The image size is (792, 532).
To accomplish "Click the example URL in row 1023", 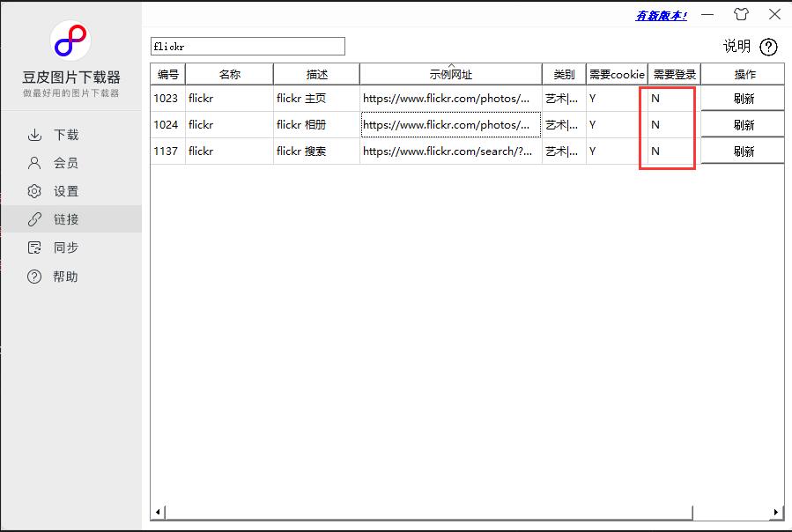I will point(450,98).
